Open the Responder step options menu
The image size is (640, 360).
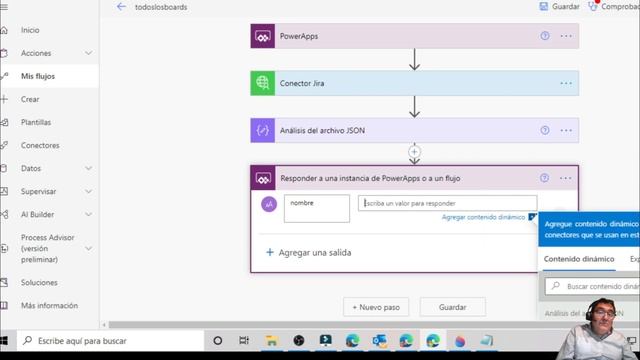pos(565,178)
